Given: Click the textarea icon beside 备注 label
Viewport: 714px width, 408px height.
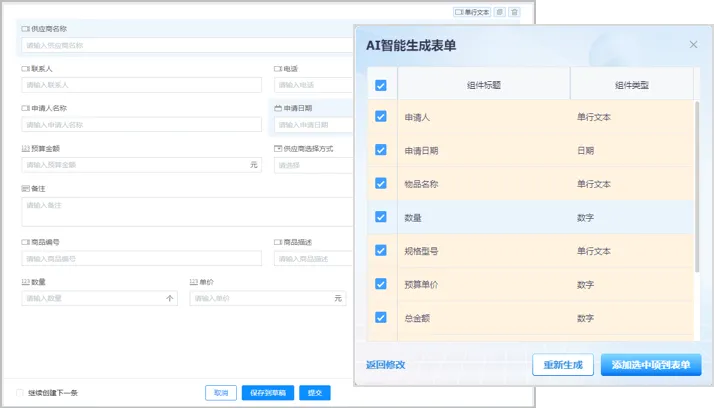Looking at the screenshot, I should (x=26, y=188).
